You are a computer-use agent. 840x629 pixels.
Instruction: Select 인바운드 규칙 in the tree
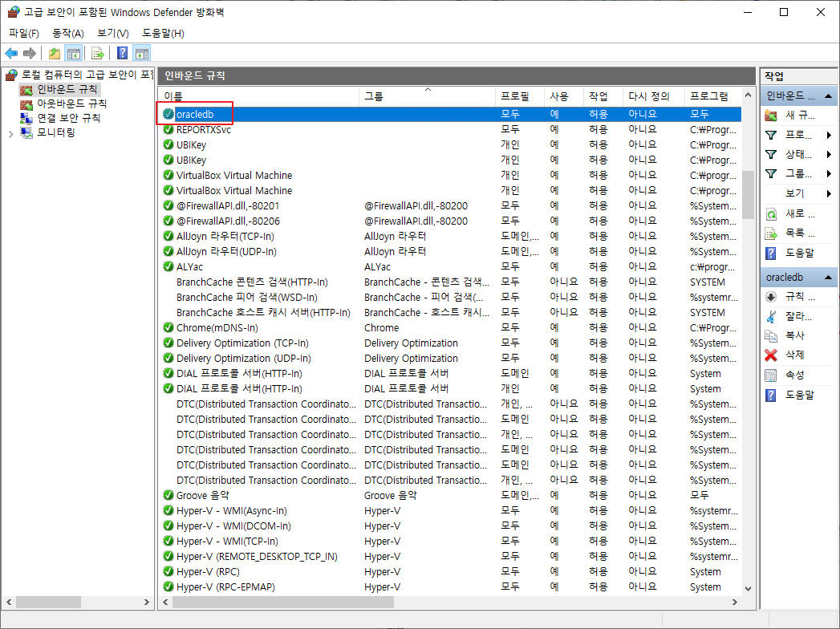(67, 89)
